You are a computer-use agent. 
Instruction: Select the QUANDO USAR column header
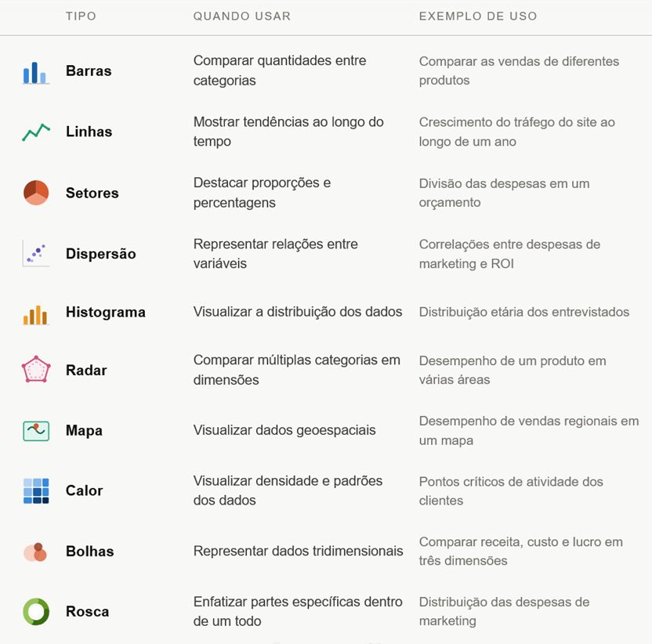[x=242, y=16]
